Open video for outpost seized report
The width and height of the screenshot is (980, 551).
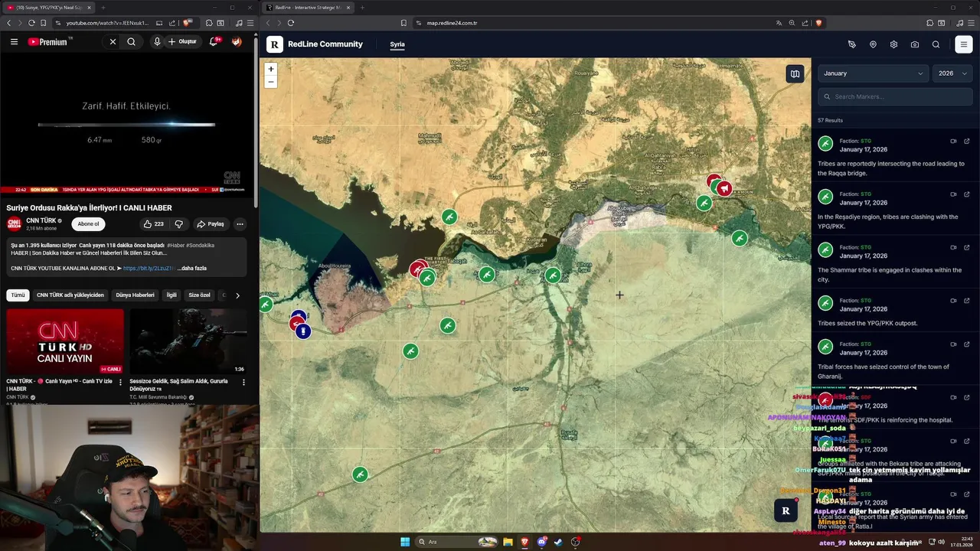pyautogui.click(x=953, y=300)
